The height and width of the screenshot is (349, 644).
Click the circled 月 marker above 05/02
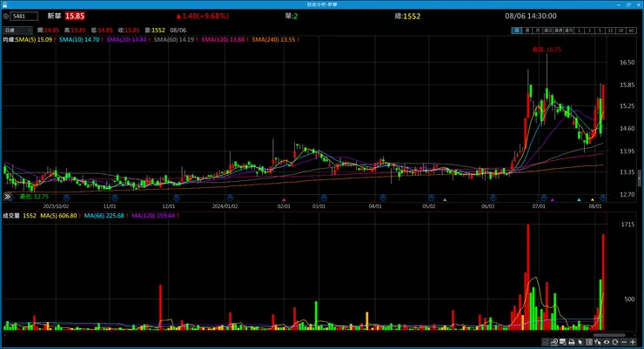pos(432,198)
